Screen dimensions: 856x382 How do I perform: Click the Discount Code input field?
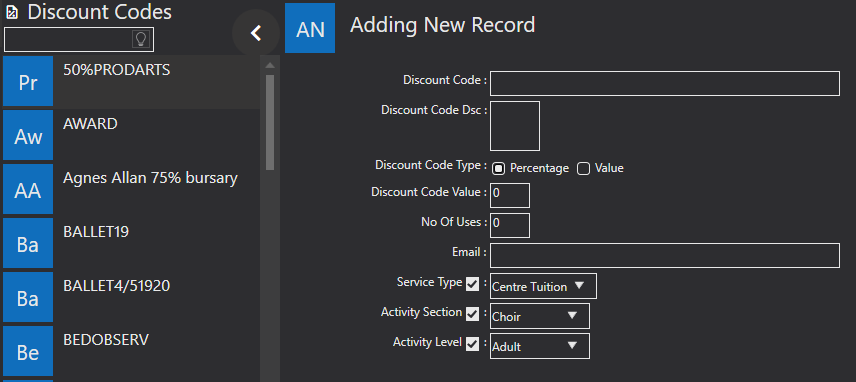click(x=664, y=83)
